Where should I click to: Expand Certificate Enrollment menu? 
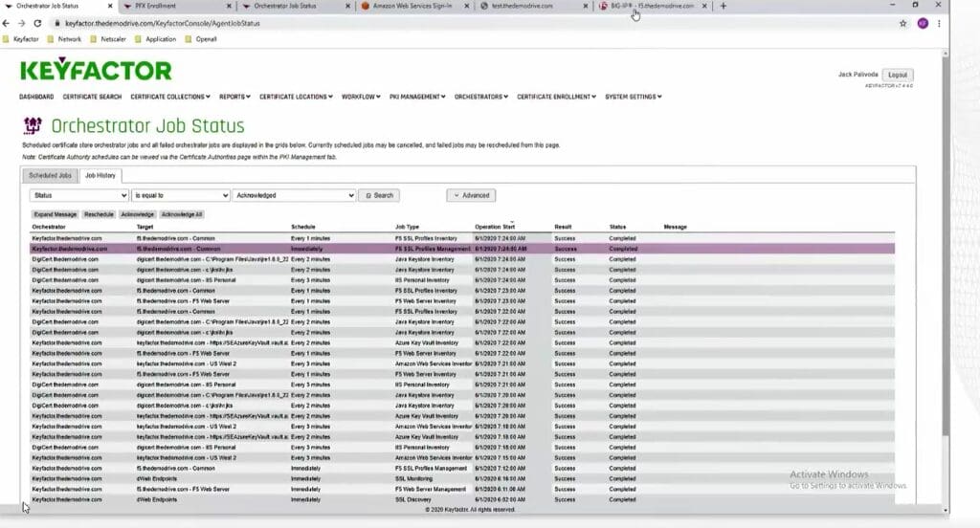click(556, 97)
